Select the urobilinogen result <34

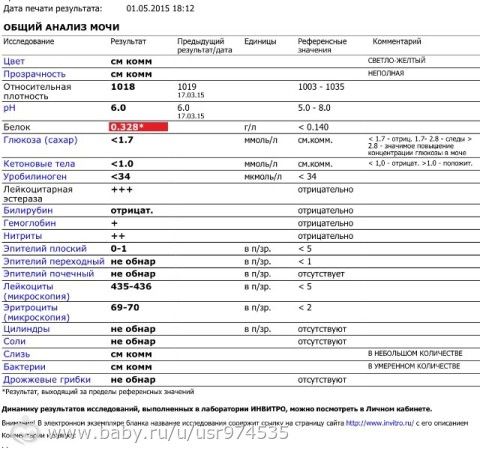(x=120, y=177)
